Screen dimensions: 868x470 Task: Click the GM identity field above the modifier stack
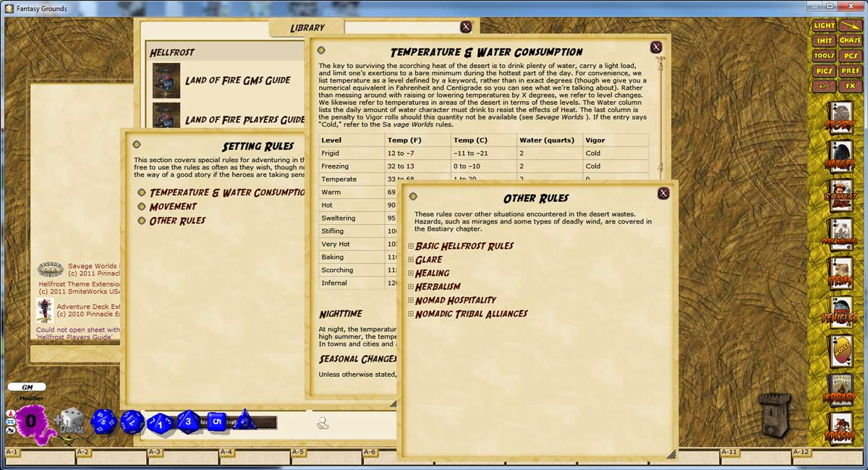point(27,387)
